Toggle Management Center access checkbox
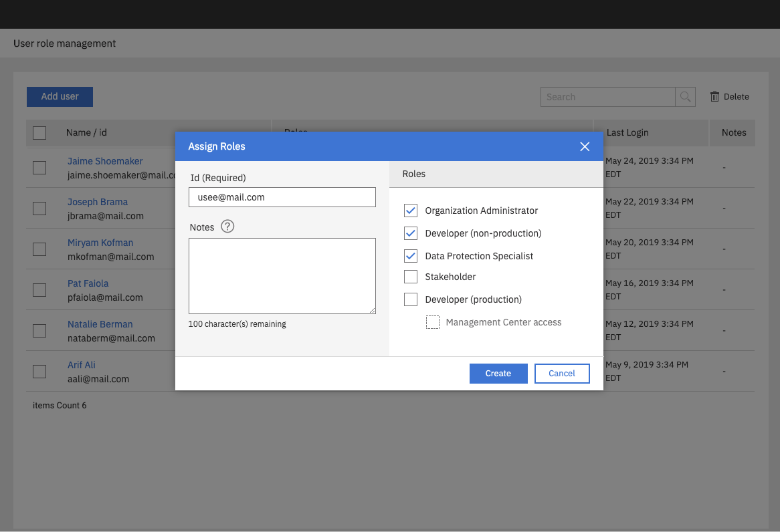 point(433,322)
